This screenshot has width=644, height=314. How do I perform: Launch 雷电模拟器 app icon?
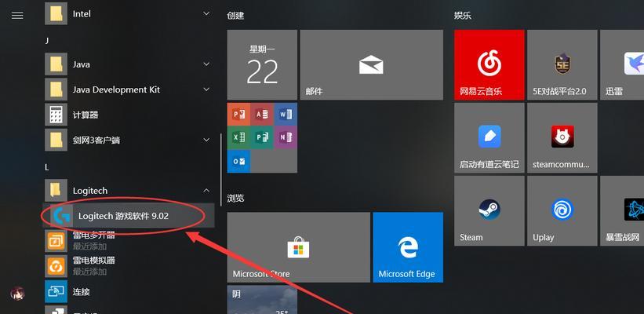(56, 266)
